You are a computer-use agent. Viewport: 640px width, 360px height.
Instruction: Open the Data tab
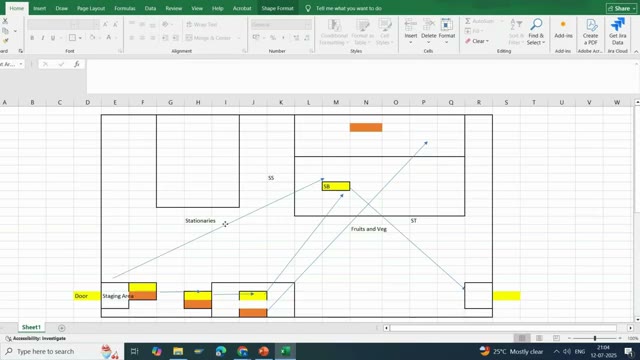pyautogui.click(x=150, y=8)
